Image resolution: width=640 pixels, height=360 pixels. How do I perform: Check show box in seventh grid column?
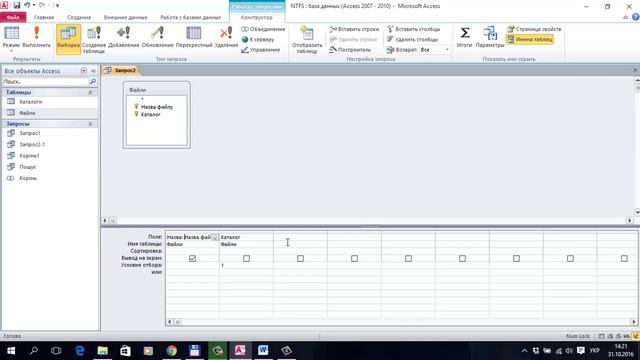tap(516, 258)
